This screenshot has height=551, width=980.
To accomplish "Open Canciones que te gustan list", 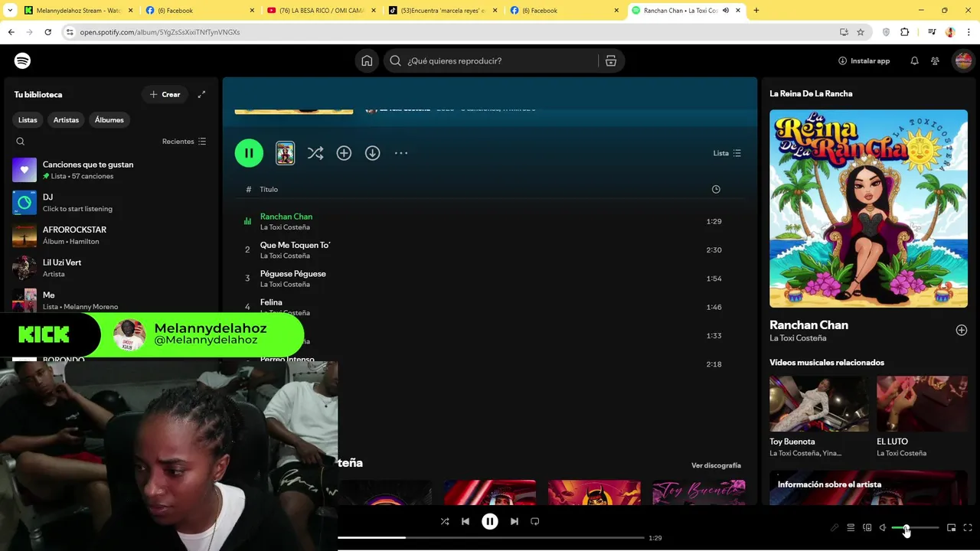I will pyautogui.click(x=109, y=170).
